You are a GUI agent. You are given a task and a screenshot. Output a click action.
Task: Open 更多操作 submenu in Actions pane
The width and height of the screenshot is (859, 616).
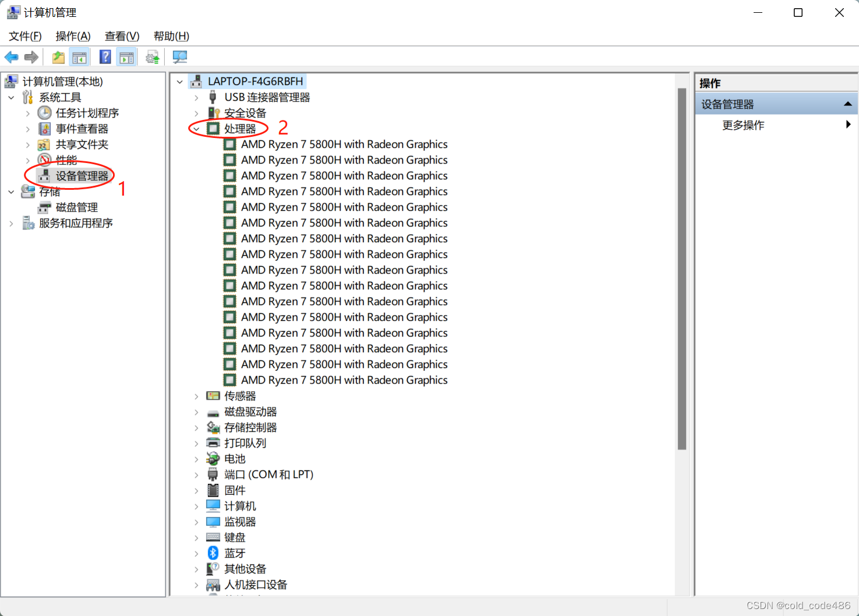[776, 125]
